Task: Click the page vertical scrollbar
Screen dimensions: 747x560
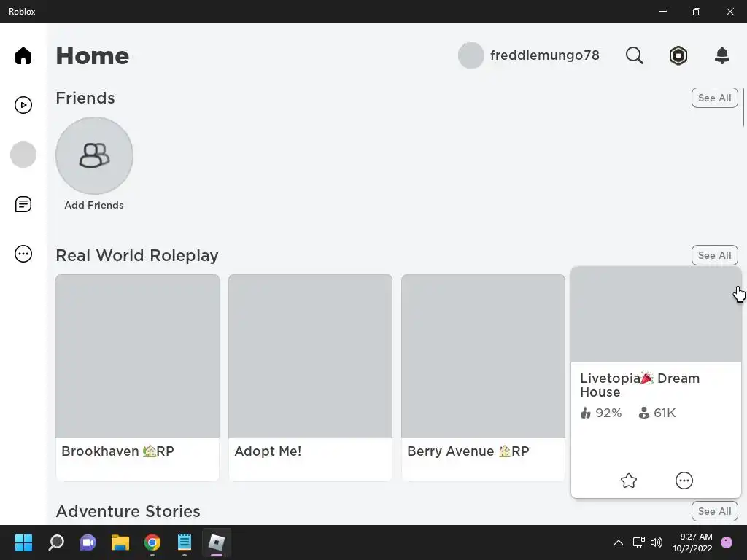Action: tap(743, 107)
